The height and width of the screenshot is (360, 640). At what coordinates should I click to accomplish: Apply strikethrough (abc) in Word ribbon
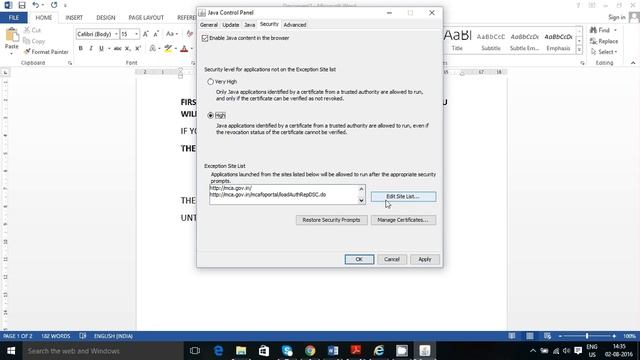point(118,49)
